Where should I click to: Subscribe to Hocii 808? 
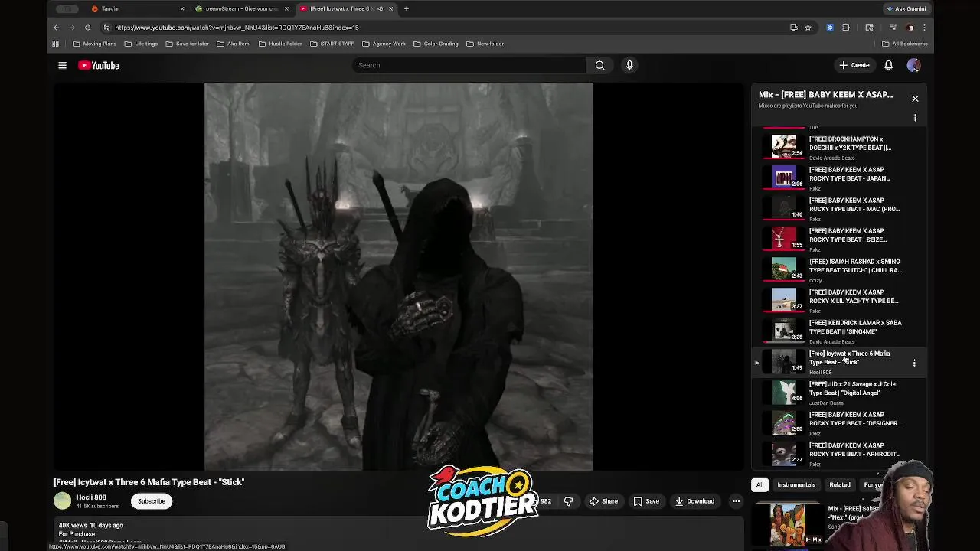[x=151, y=501]
